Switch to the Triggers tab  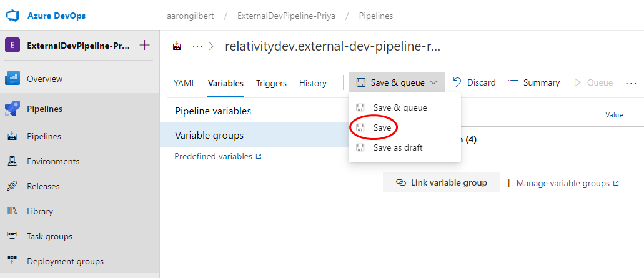[x=271, y=83]
